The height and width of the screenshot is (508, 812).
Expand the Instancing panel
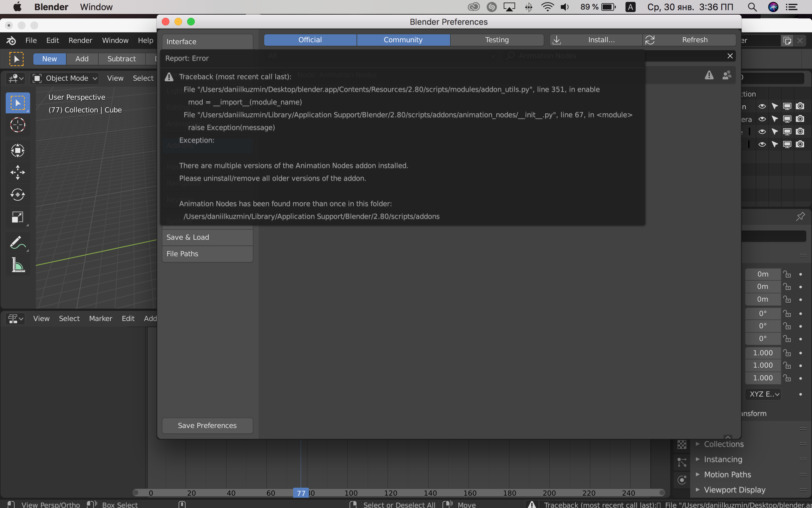[723, 459]
